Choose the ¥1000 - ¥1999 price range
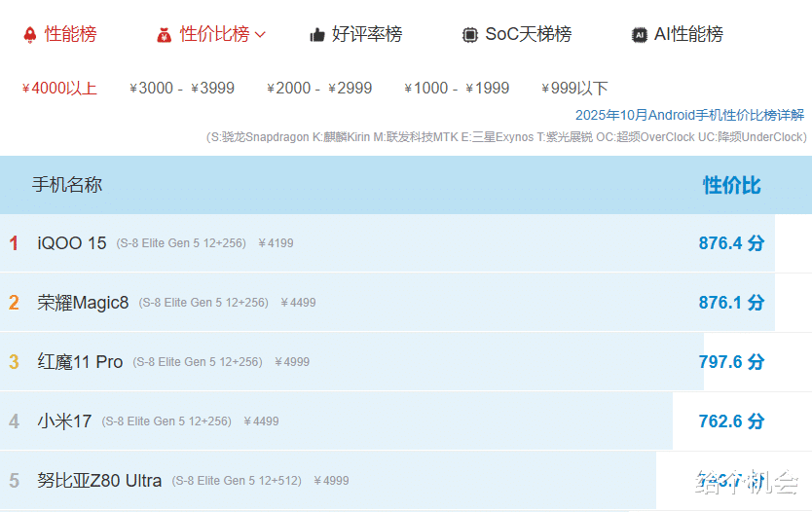812x512 pixels. 457,88
